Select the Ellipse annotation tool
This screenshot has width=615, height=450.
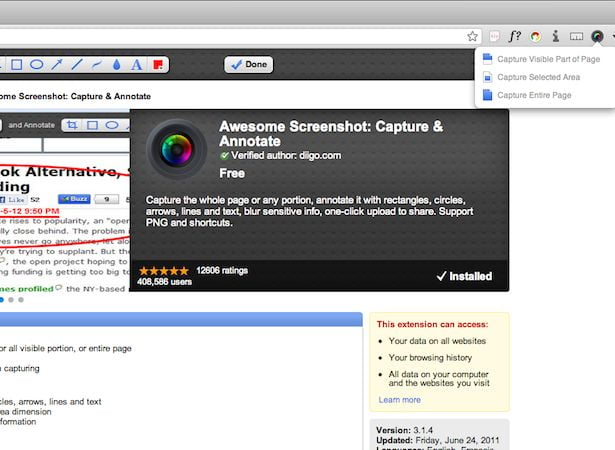pos(36,64)
